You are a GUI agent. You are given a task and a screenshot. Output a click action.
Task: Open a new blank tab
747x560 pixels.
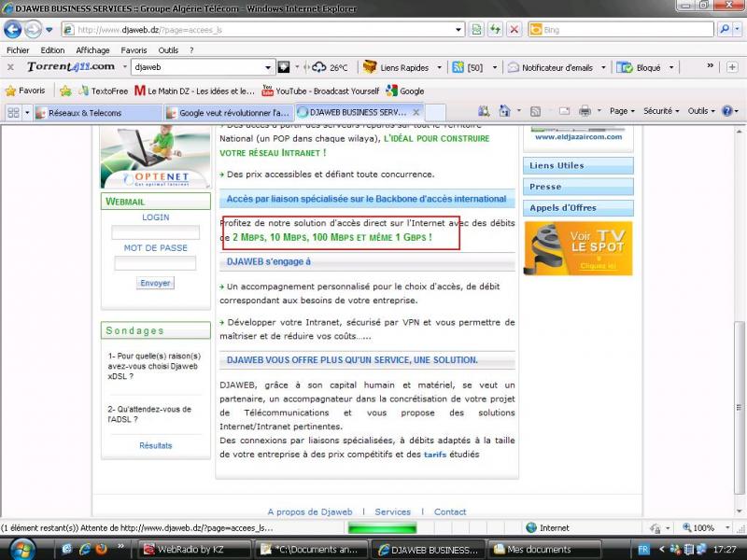[x=435, y=113]
